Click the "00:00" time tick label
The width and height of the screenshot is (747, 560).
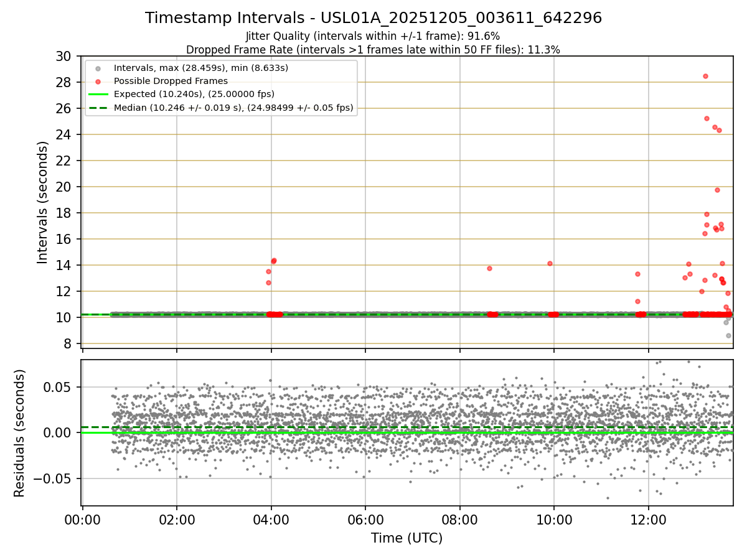[x=82, y=520]
